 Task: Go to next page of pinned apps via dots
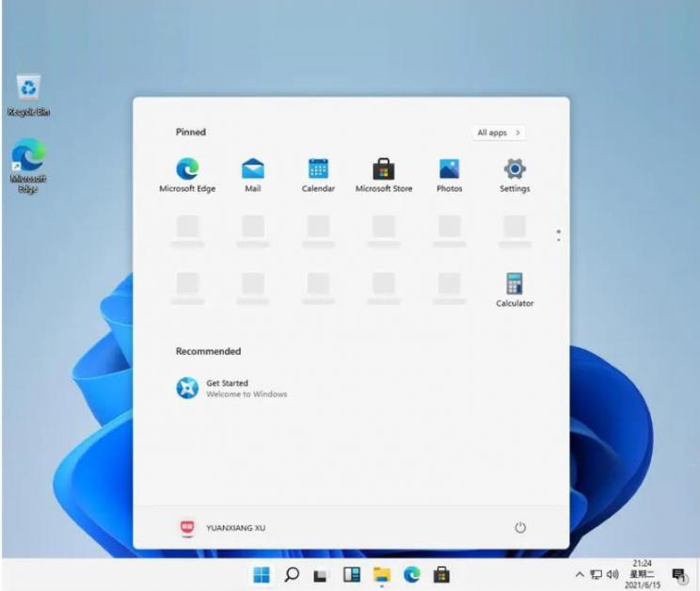(559, 240)
